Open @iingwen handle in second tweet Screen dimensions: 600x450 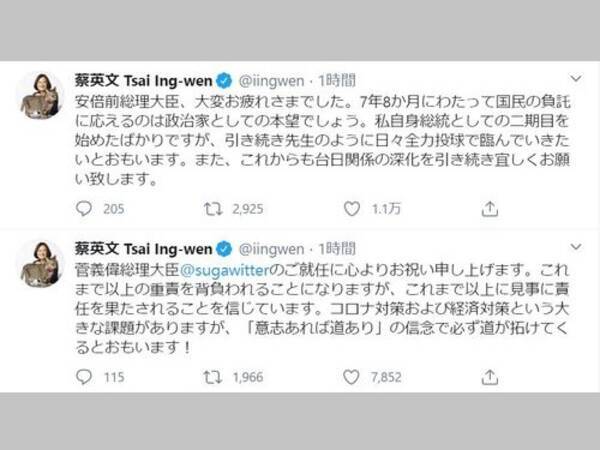pyautogui.click(x=271, y=249)
